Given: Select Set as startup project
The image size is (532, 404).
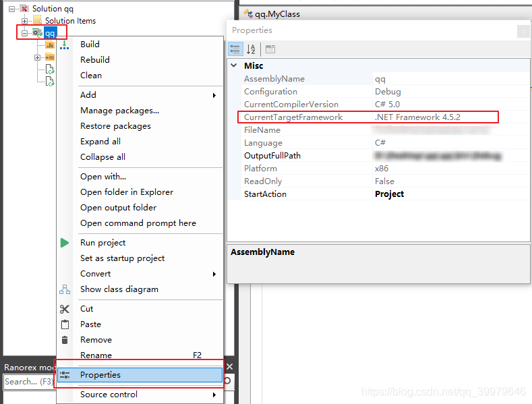Looking at the screenshot, I should click(140, 258).
